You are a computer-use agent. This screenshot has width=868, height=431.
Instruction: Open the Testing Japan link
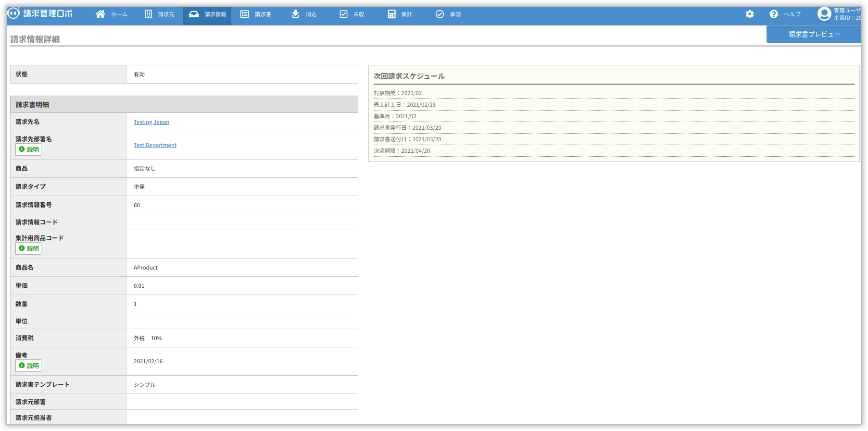tap(151, 122)
